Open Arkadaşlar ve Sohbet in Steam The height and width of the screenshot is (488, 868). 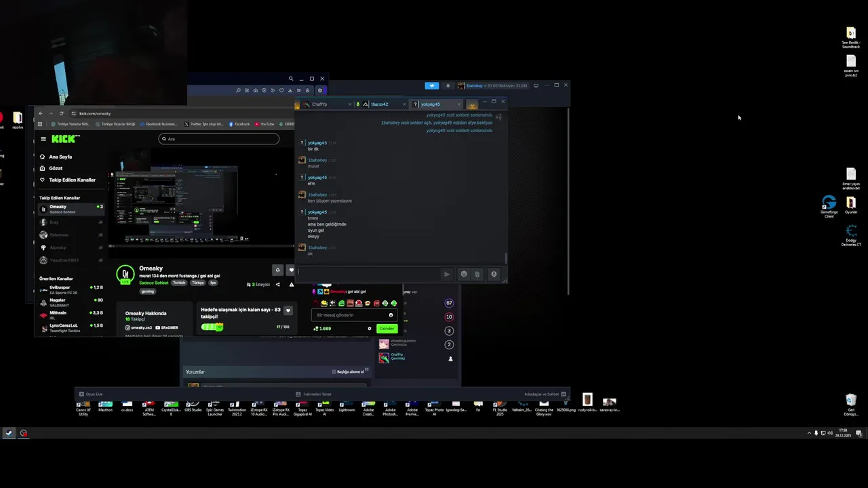545,394
